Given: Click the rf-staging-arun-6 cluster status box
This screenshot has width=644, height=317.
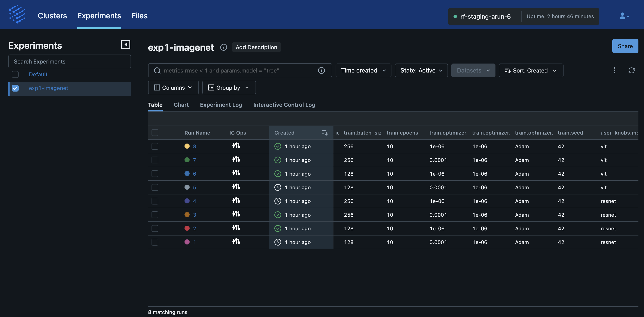Looking at the screenshot, I should [x=524, y=16].
